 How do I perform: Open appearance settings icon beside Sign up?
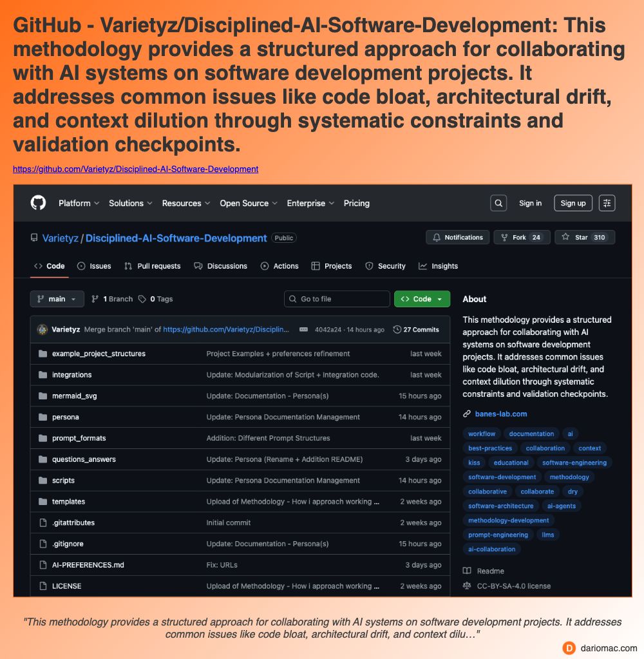point(607,203)
